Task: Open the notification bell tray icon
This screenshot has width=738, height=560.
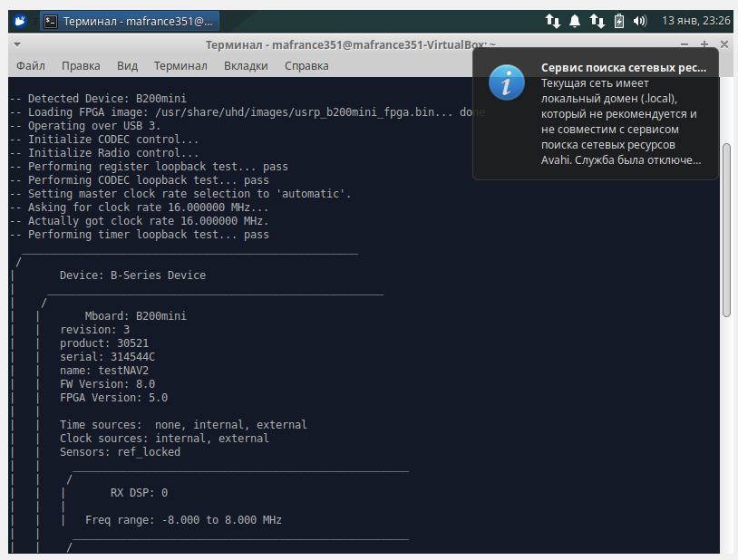Action: (575, 21)
